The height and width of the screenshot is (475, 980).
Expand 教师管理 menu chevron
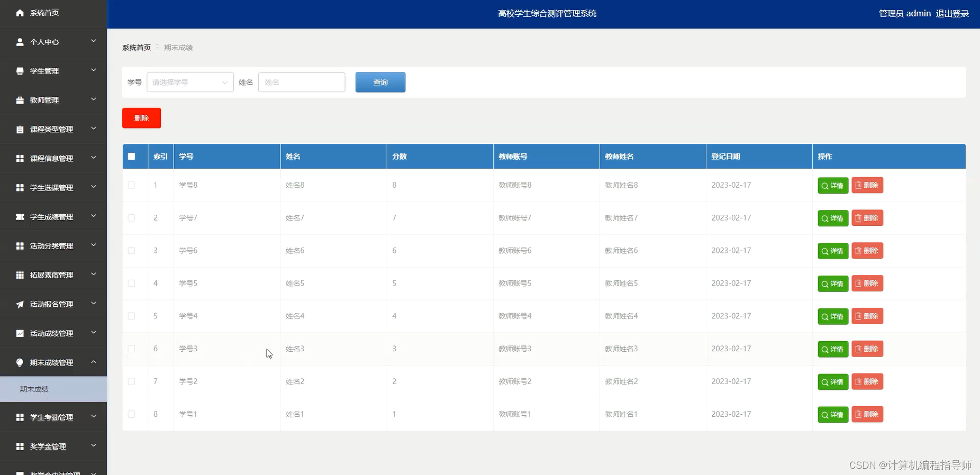94,99
